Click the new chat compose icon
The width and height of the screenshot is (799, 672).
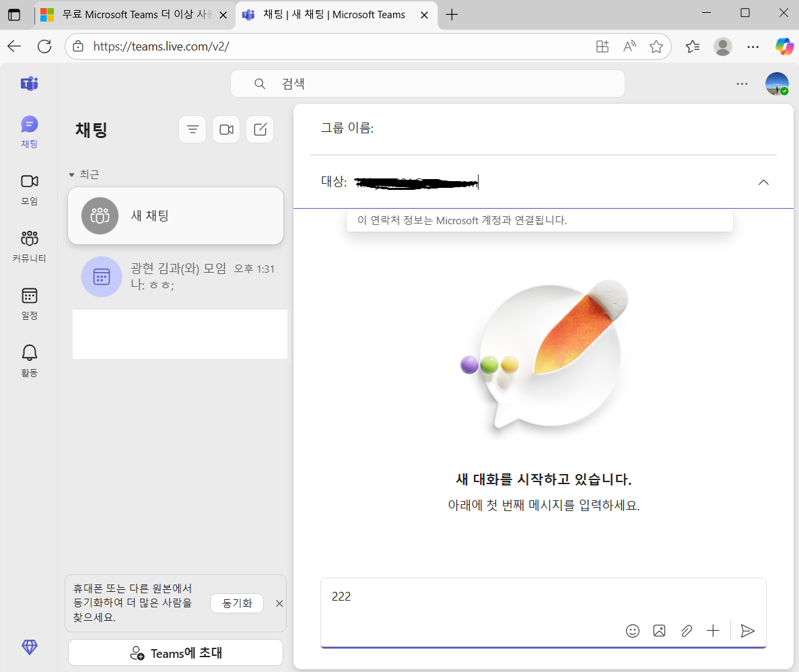260,129
